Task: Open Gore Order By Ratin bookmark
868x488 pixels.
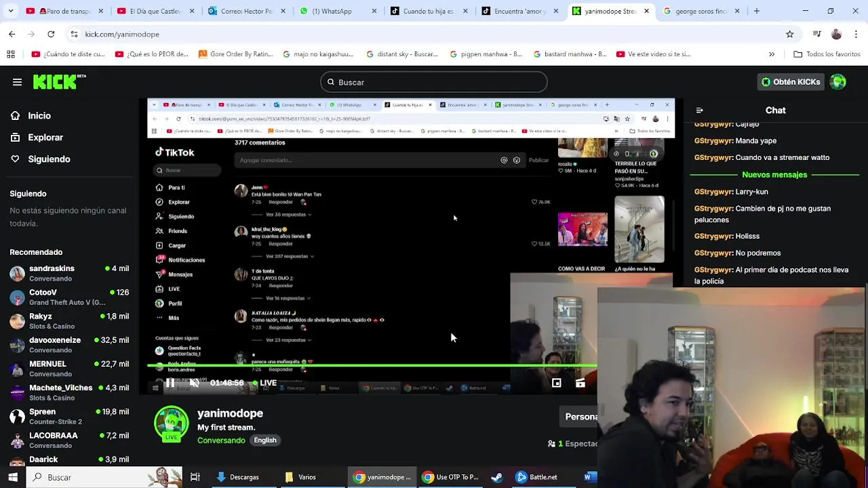Action: tap(235, 54)
